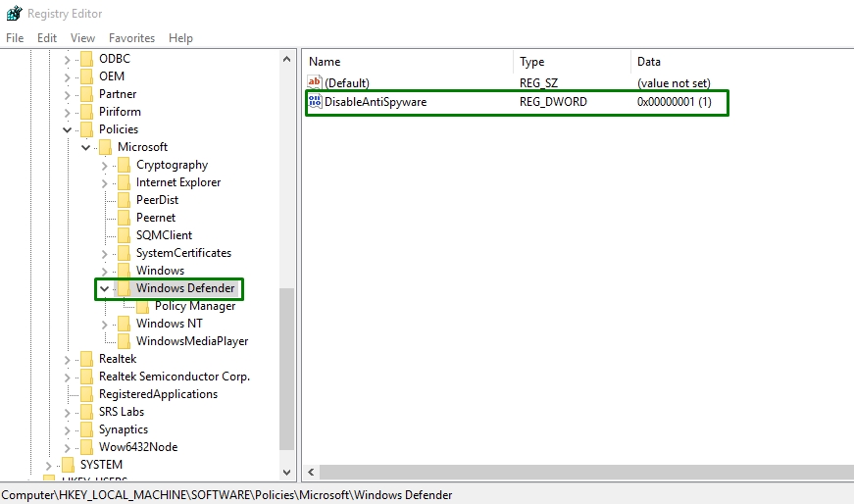Screen dimensions: 854x504
Task: Click the SQMClient folder icon
Action: tap(125, 235)
